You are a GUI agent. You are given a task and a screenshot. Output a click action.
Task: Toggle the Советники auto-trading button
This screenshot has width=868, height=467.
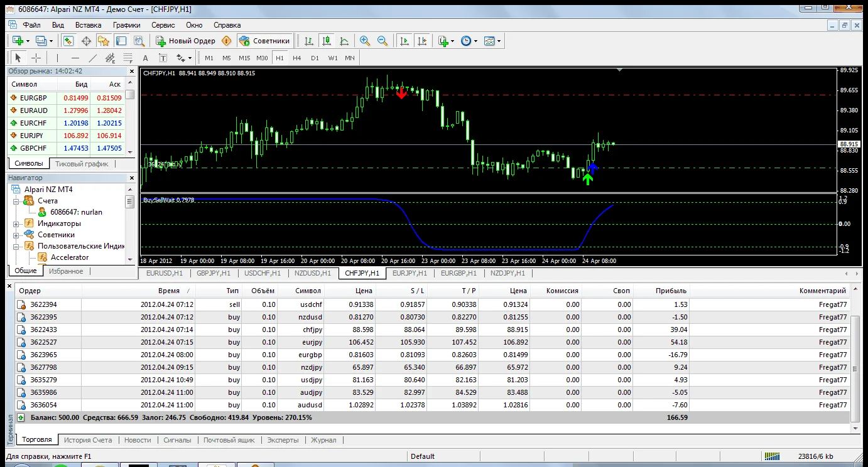tap(265, 41)
